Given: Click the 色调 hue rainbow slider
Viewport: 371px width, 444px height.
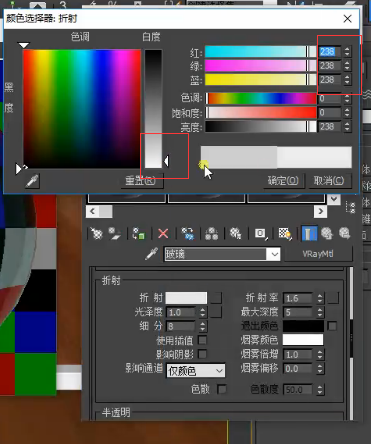Looking at the screenshot, I should pyautogui.click(x=260, y=98).
